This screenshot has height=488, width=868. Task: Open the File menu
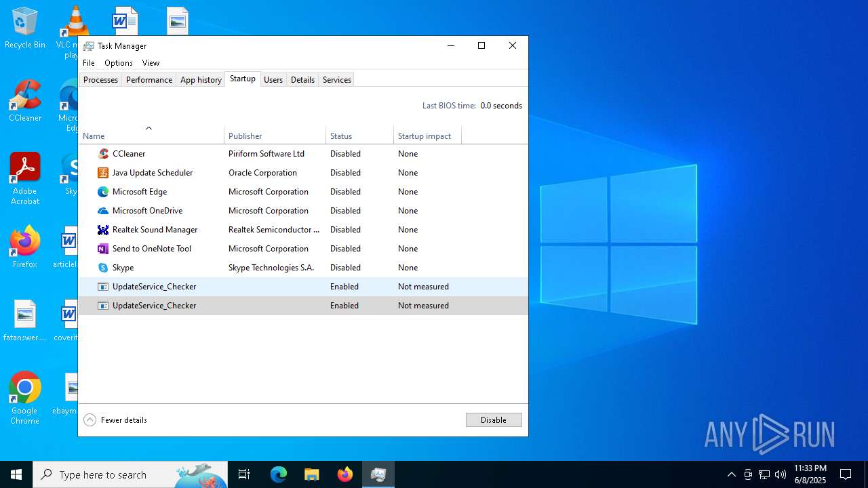click(89, 63)
